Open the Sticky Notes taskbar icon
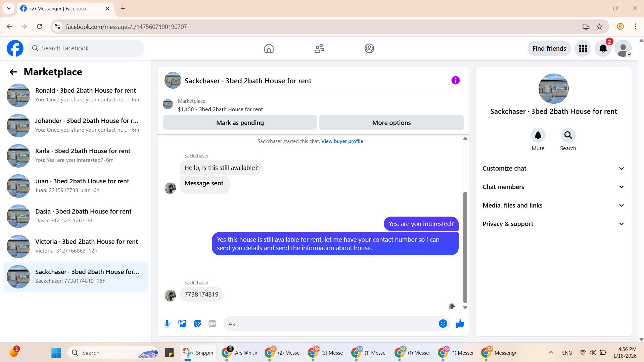This screenshot has width=644, height=362. click(169, 353)
